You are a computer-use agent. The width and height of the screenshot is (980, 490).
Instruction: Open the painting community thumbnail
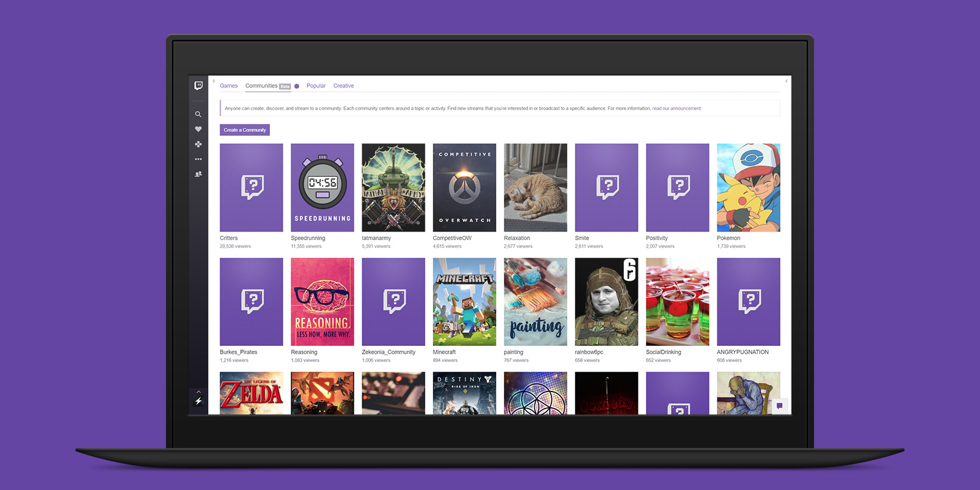point(536,302)
